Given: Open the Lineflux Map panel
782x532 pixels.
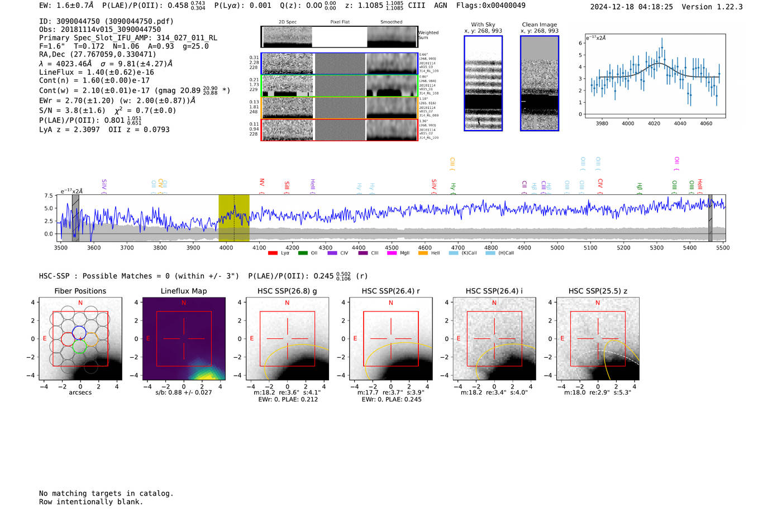Looking at the screenshot, I should (184, 339).
